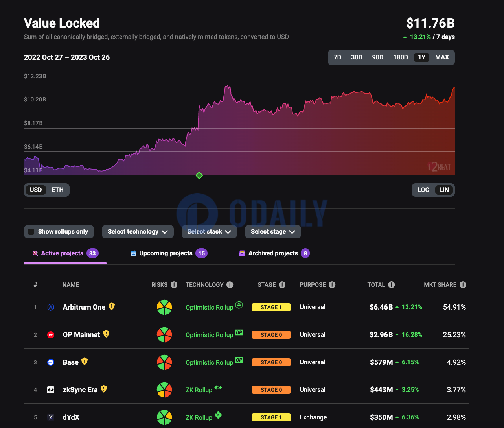The image size is (504, 428).
Task: Click the Optimistic Rollup label for Arbitrum One
Action: click(210, 308)
